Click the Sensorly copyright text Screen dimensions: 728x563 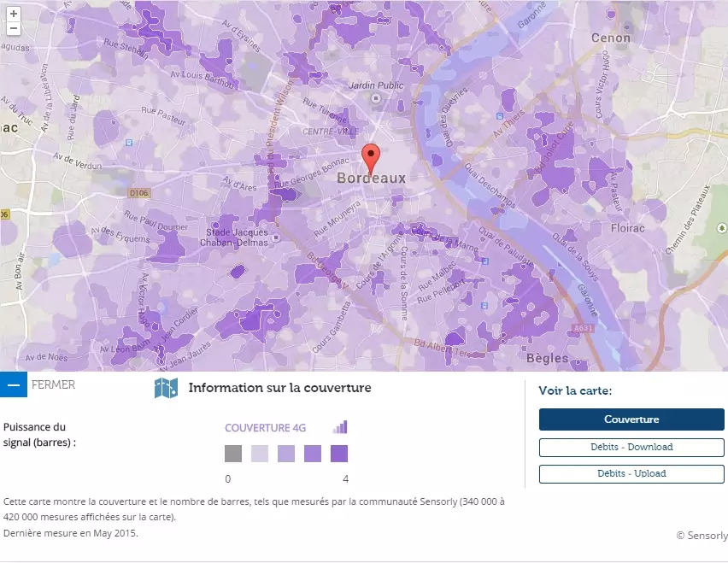point(702,536)
